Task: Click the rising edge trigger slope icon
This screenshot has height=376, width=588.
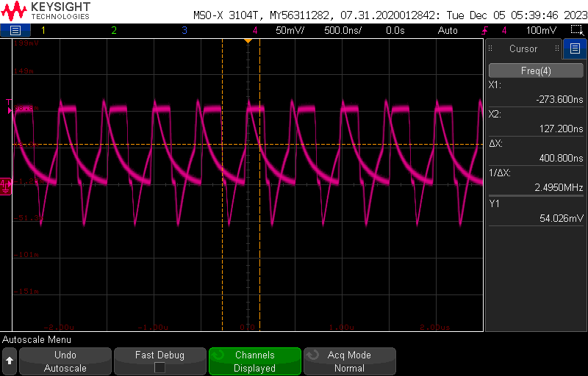Action: point(485,30)
